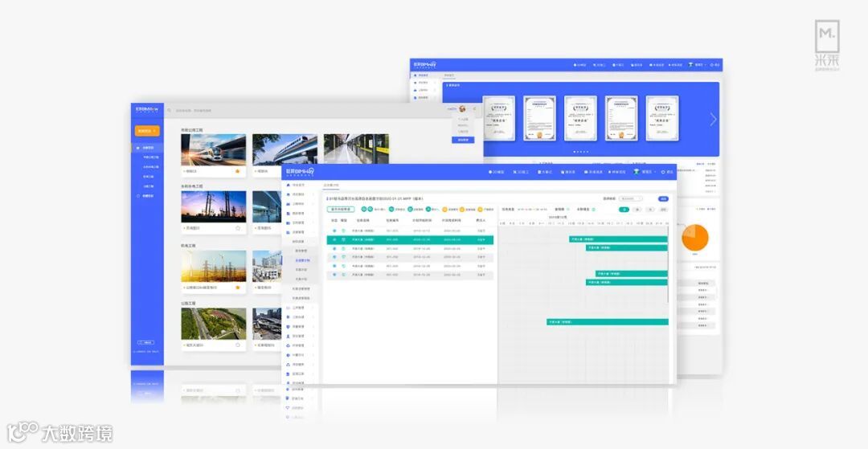Screen dimensions: 868x449
Task: Select the teal highlighted row in the task table
Action: tap(410, 239)
